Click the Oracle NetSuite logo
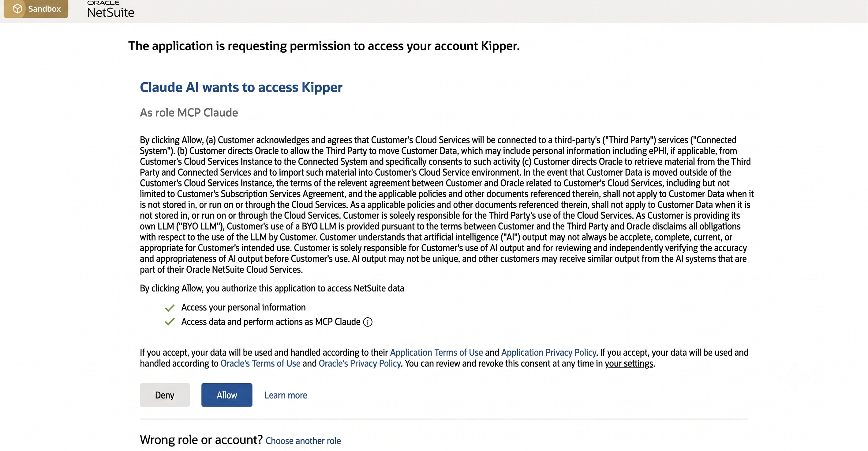 (110, 9)
